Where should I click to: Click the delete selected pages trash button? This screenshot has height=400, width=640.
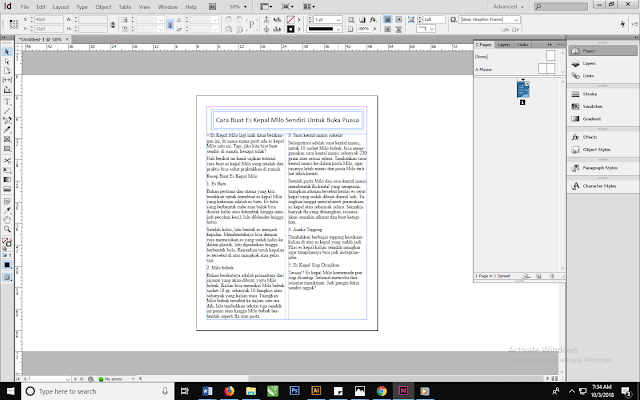(x=552, y=276)
